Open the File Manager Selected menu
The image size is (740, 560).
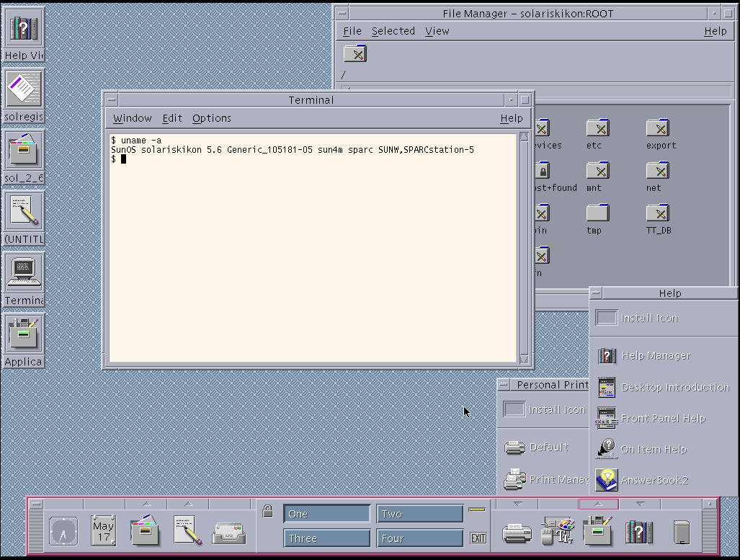pos(393,31)
